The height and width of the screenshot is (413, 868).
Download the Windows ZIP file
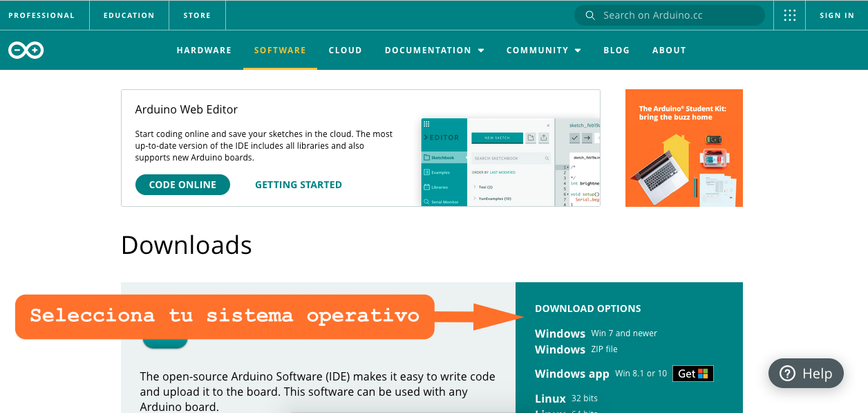click(576, 350)
